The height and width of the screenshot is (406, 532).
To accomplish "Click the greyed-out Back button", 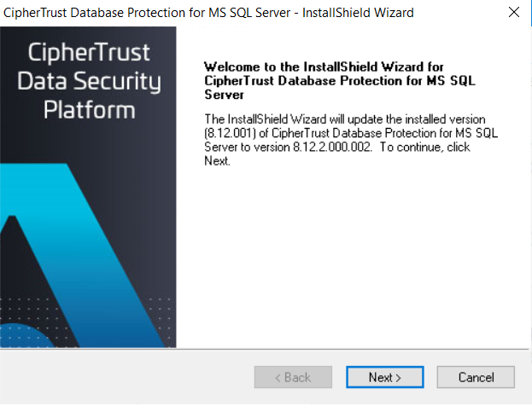I will point(293,377).
